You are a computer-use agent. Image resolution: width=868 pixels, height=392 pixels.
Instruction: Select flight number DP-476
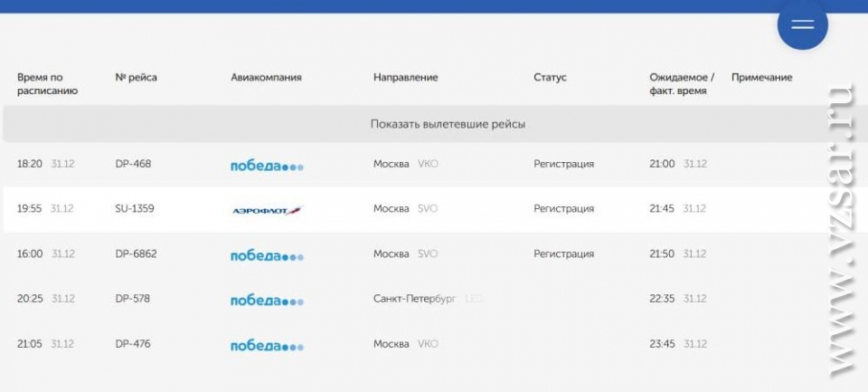134,344
